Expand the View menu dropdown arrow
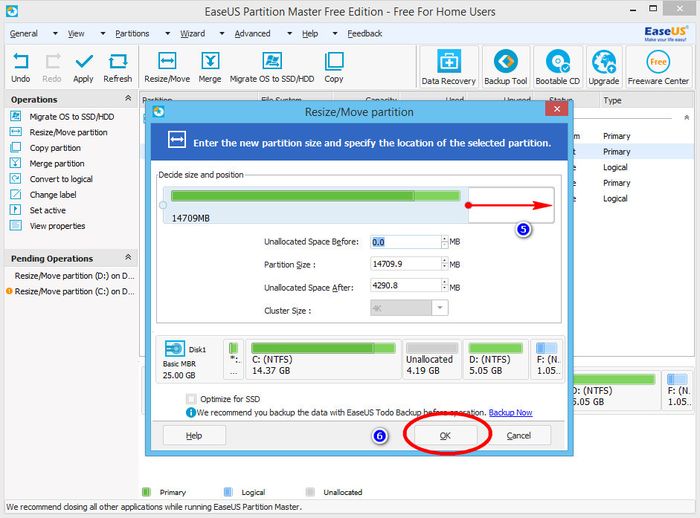This screenshot has width=700, height=518. point(103,33)
